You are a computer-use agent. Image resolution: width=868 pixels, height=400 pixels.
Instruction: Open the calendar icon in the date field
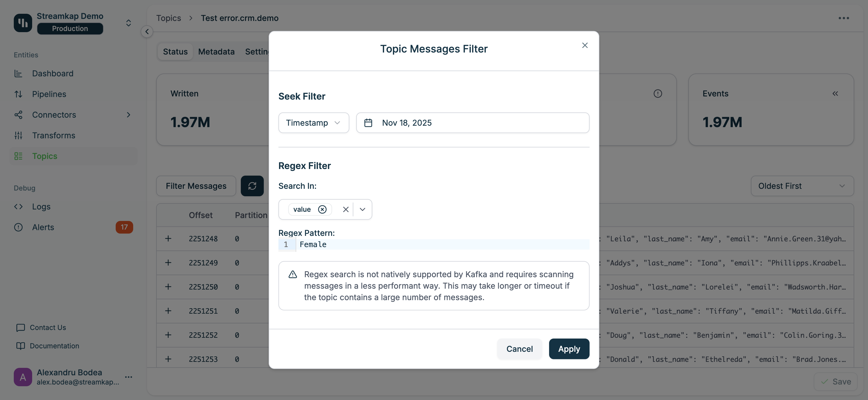[x=368, y=123]
